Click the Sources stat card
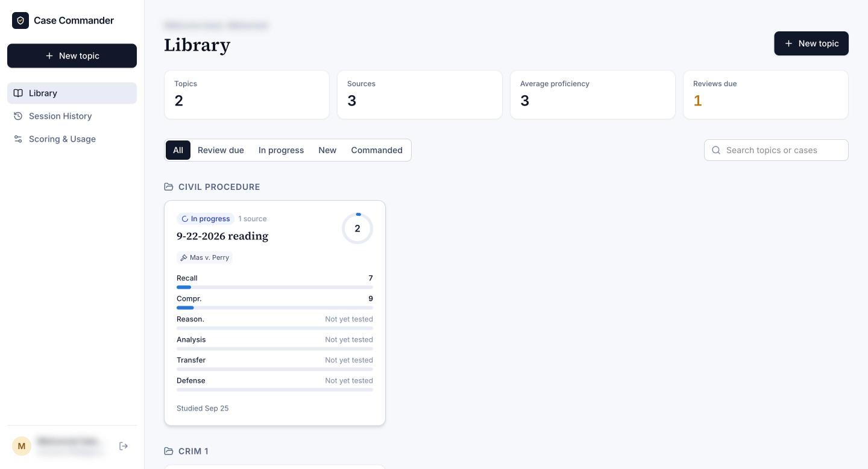The image size is (868, 469). [420, 95]
